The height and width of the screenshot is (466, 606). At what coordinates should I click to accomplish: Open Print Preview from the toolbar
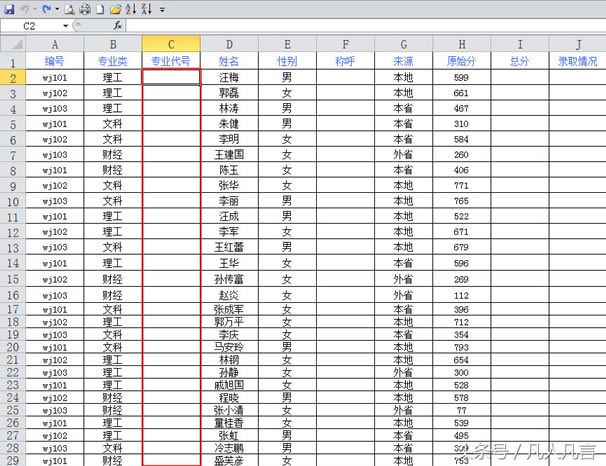69,9
